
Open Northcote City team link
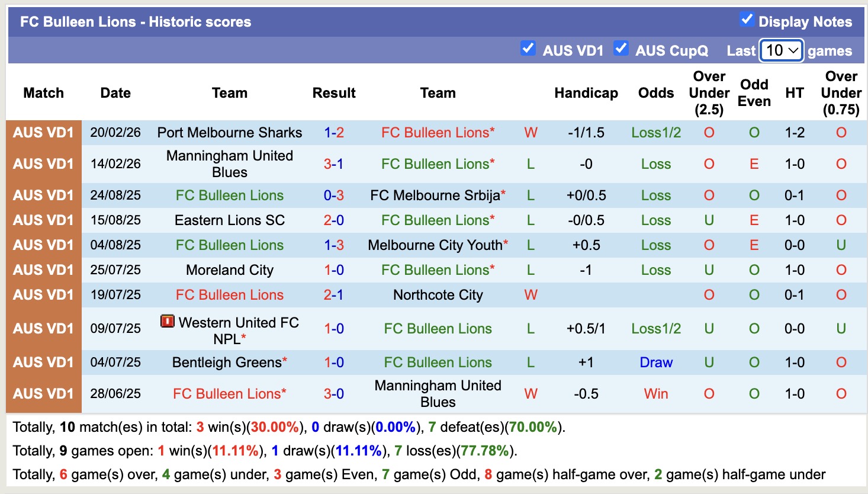coord(438,295)
